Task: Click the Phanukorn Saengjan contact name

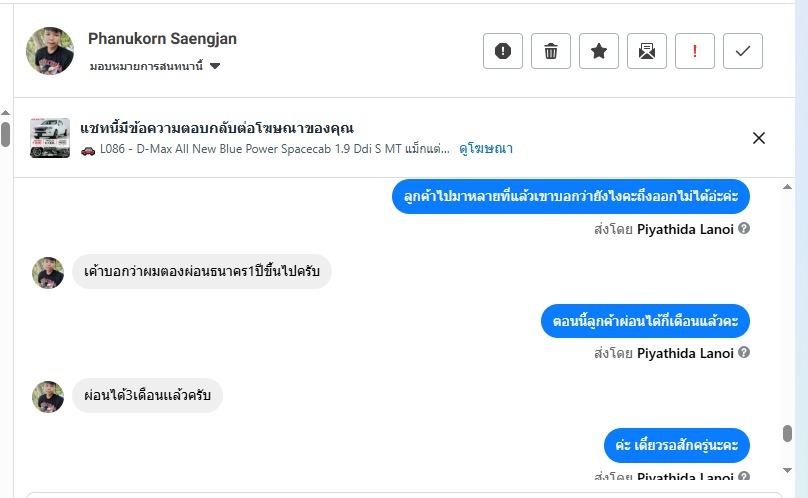Action: coord(162,39)
